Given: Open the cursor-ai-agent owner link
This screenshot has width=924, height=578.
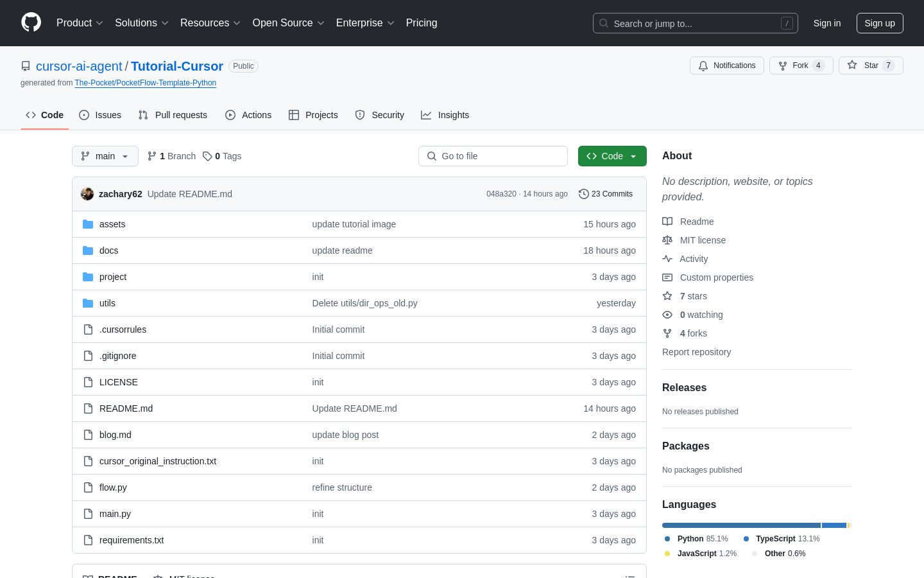Looking at the screenshot, I should (79, 66).
